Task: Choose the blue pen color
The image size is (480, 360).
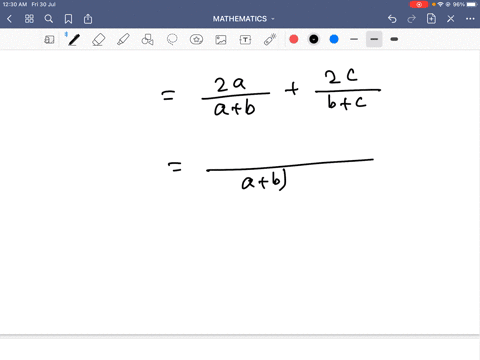Action: (x=334, y=39)
